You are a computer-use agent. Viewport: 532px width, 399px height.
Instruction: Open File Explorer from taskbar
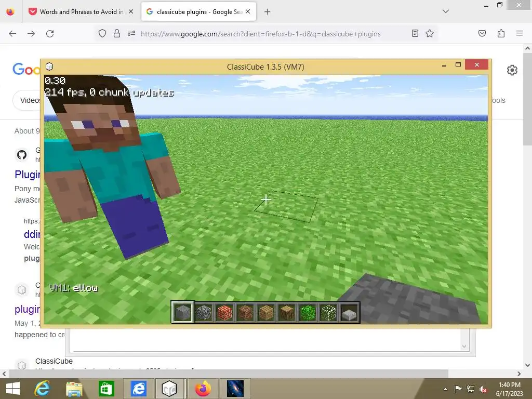pyautogui.click(x=74, y=389)
